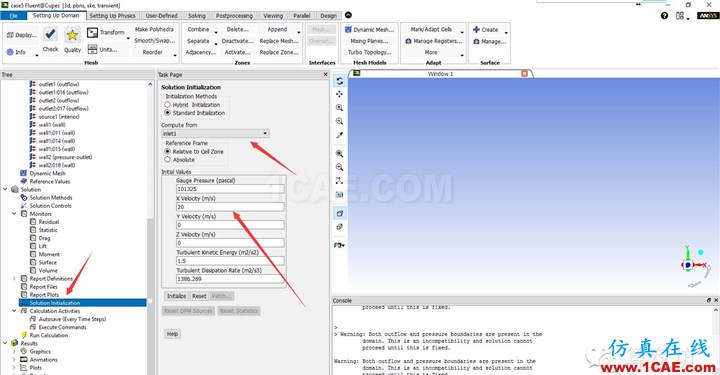This screenshot has height=375, width=720.
Task: Click the Transform mesh icon
Action: coord(92,33)
